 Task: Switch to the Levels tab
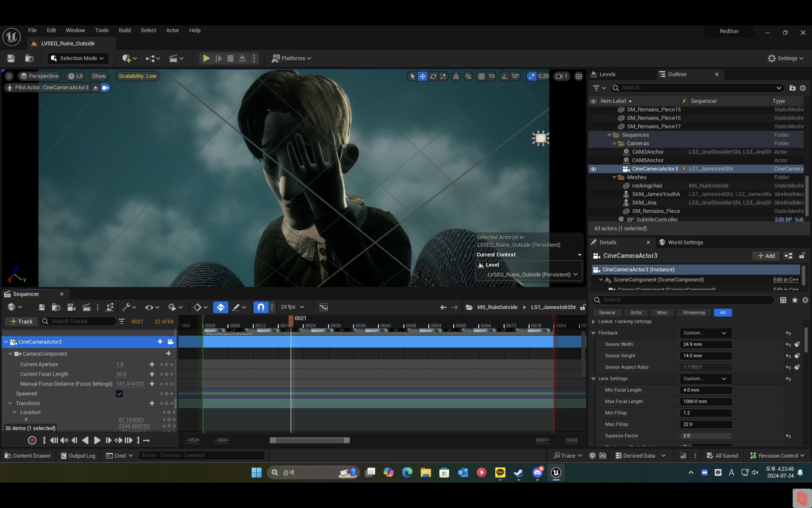click(607, 74)
